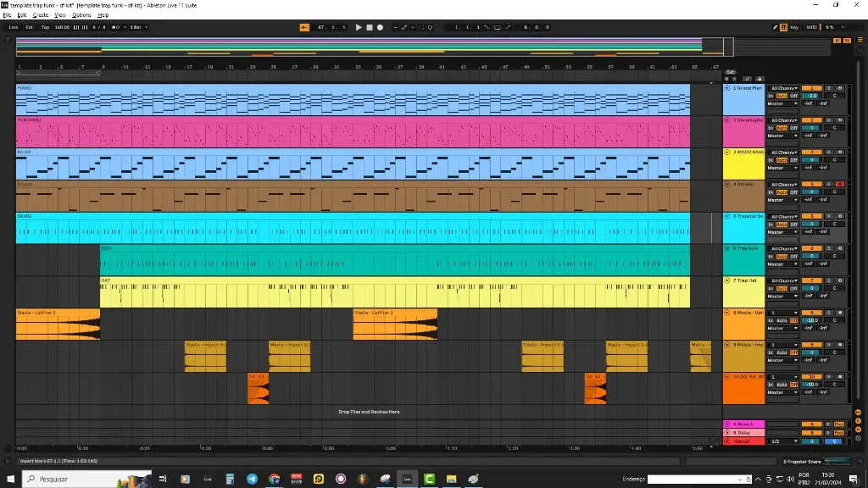868x488 pixels.
Task: Open Master track 1/2 output dropdown
Action: tap(782, 441)
